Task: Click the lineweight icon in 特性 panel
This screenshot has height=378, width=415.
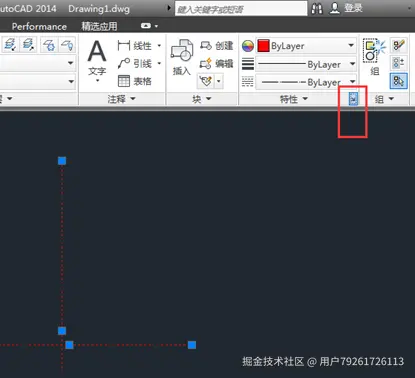Action: point(248,64)
